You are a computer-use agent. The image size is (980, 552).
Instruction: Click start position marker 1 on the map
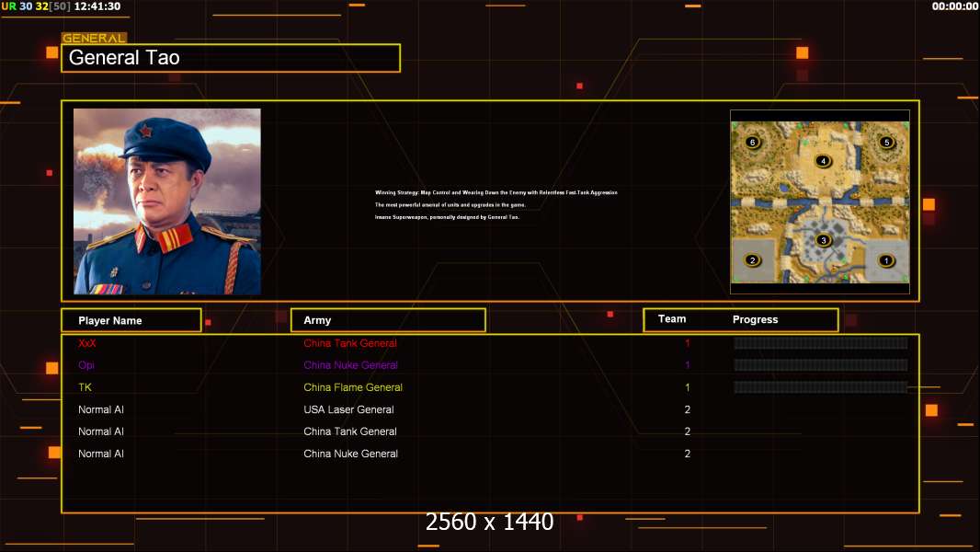click(x=885, y=260)
